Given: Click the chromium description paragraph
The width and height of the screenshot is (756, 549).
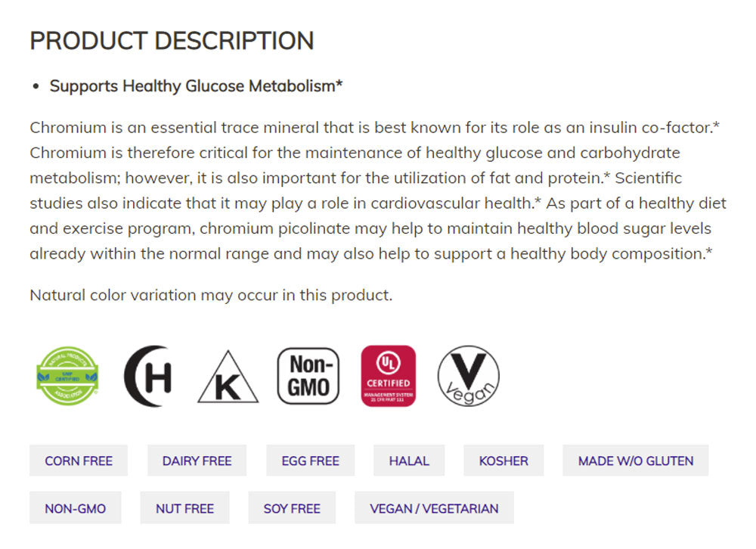Looking at the screenshot, I should point(378,191).
